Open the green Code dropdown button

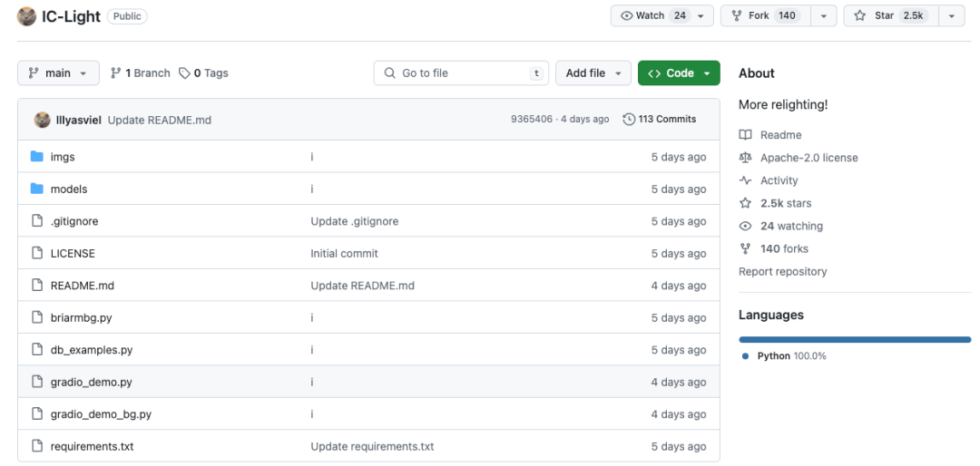click(x=679, y=73)
